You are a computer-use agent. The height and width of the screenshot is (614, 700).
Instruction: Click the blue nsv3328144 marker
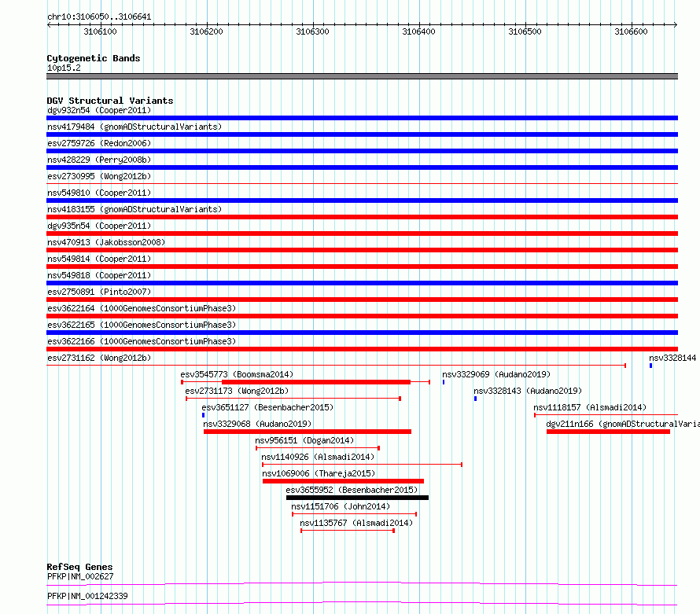pyautogui.click(x=651, y=366)
